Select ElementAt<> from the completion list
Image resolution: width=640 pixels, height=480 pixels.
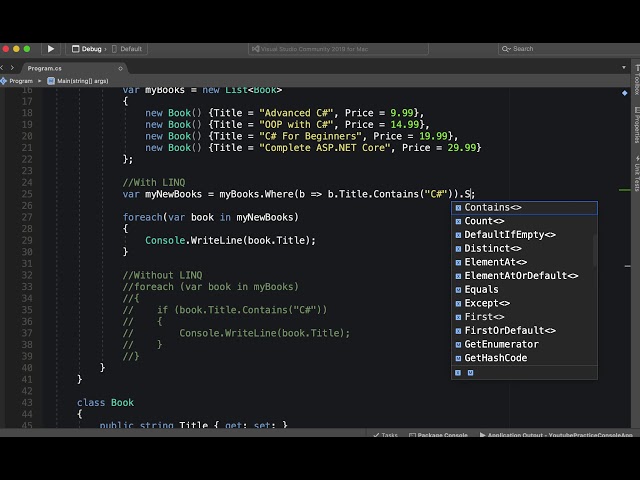524,262
